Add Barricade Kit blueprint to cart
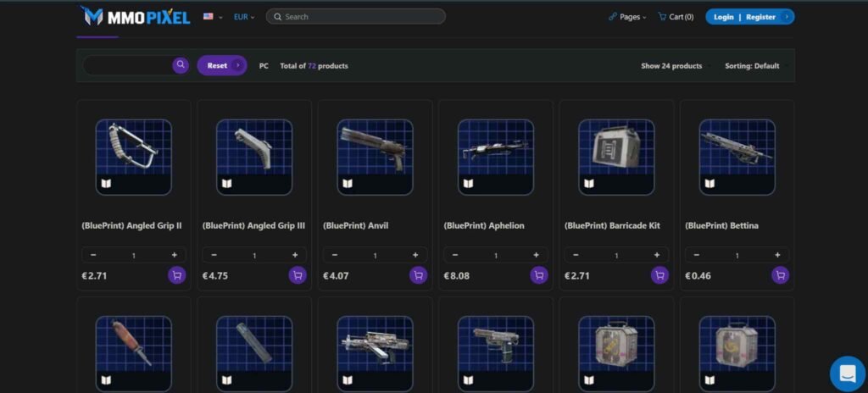 click(x=659, y=275)
